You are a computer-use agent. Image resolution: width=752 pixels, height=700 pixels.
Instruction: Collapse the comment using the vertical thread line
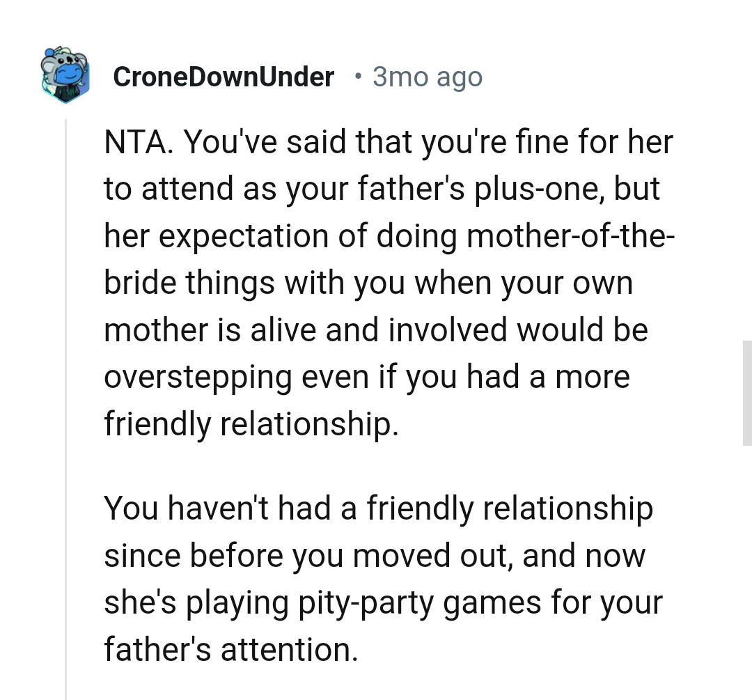[x=66, y=418]
